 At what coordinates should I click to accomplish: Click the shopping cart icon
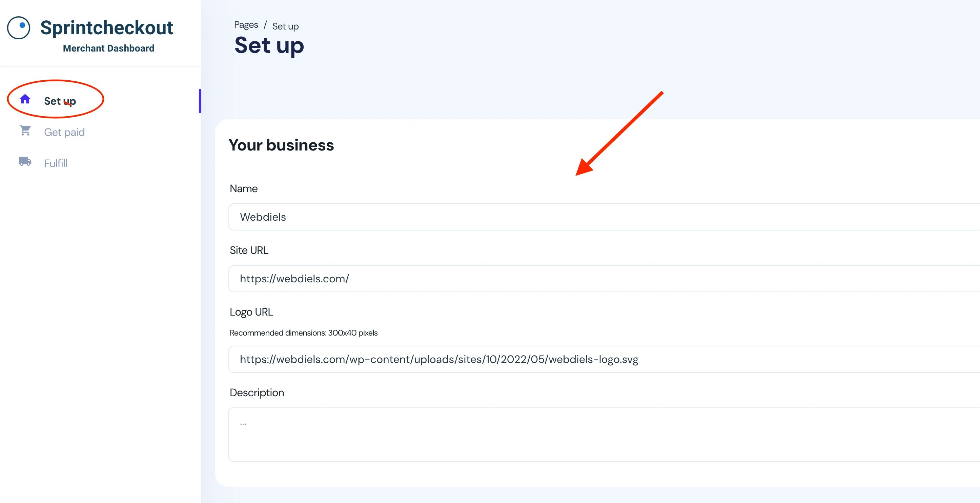25,130
